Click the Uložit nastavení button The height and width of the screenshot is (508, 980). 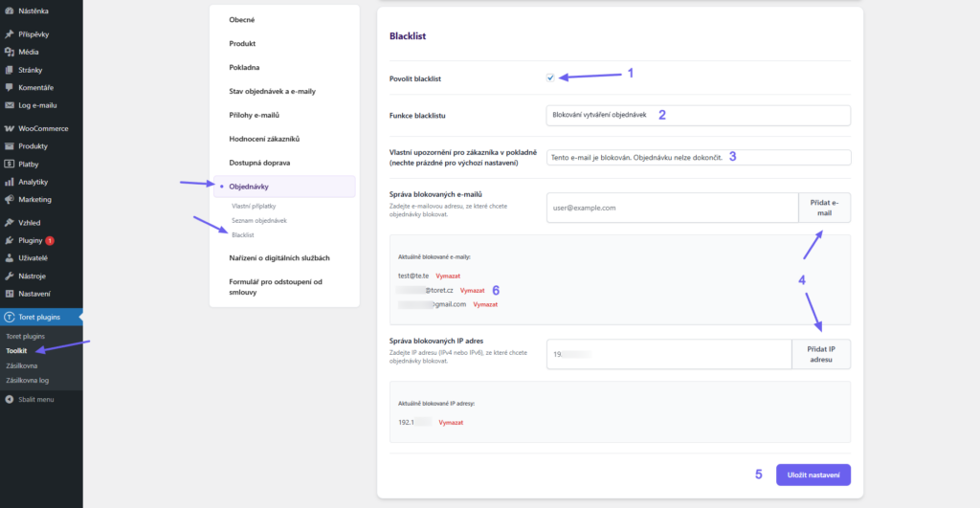(813, 475)
